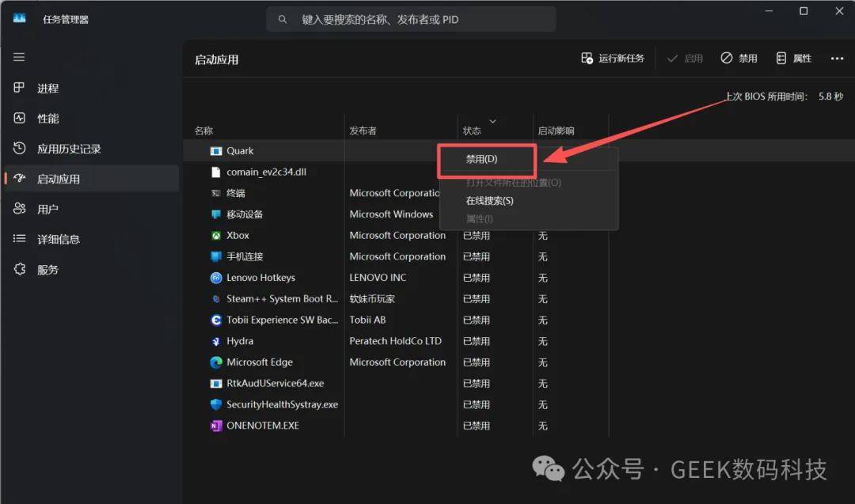Click the 运行新任务 button
The width and height of the screenshot is (855, 504).
pyautogui.click(x=613, y=59)
